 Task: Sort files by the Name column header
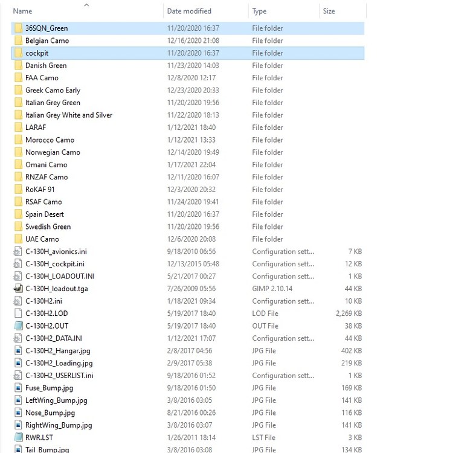(22, 11)
